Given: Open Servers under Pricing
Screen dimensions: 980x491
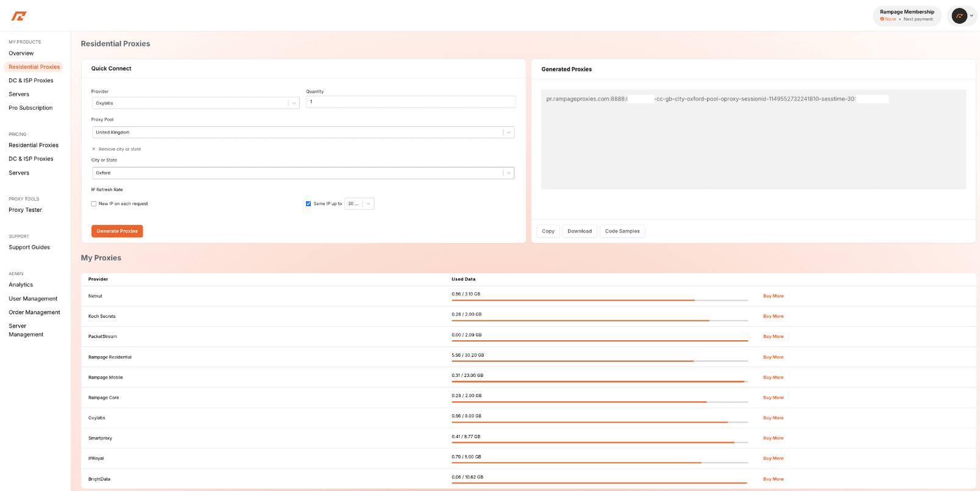Looking at the screenshot, I should 19,173.
